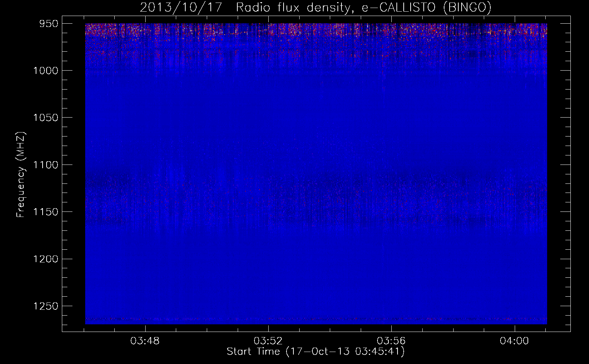Click the 'Frequency (MHZ)' vertical axis title
The image size is (589, 364).
click(x=21, y=175)
